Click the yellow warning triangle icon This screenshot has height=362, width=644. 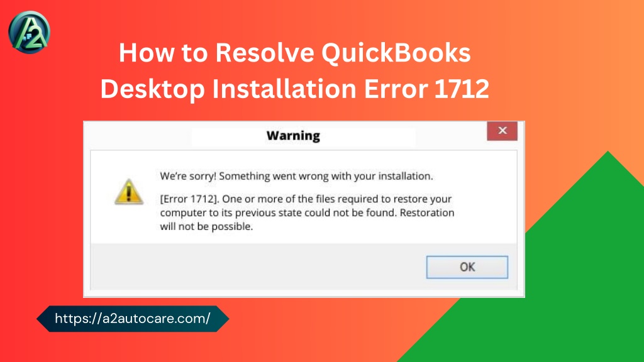(129, 192)
